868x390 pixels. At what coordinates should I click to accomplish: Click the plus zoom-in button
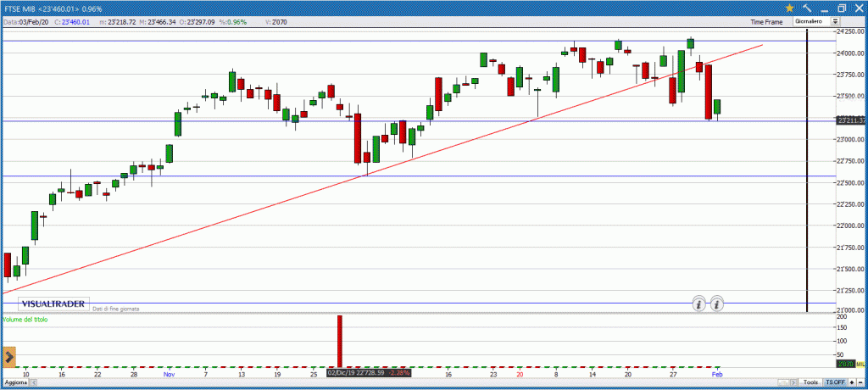point(851,383)
